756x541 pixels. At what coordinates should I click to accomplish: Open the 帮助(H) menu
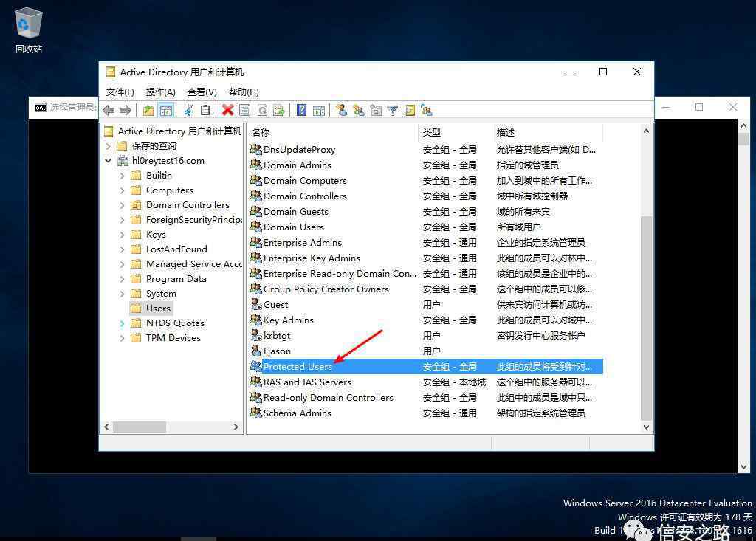tap(244, 92)
